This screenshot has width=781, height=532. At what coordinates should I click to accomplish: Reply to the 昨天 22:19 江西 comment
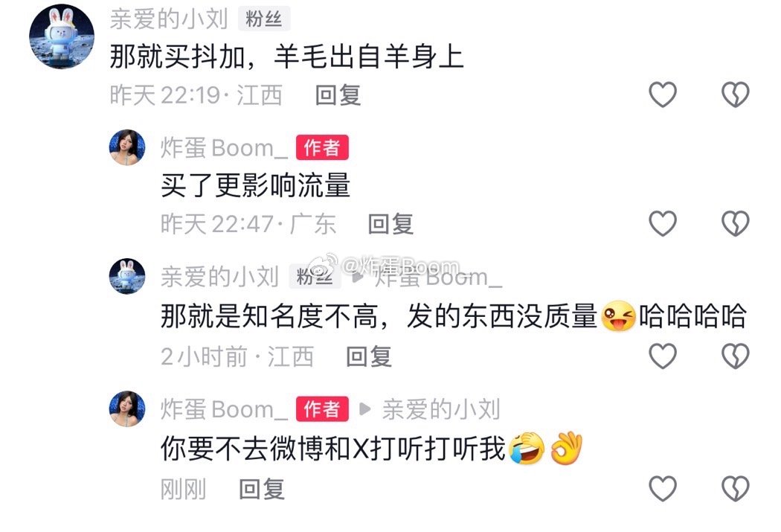(338, 95)
